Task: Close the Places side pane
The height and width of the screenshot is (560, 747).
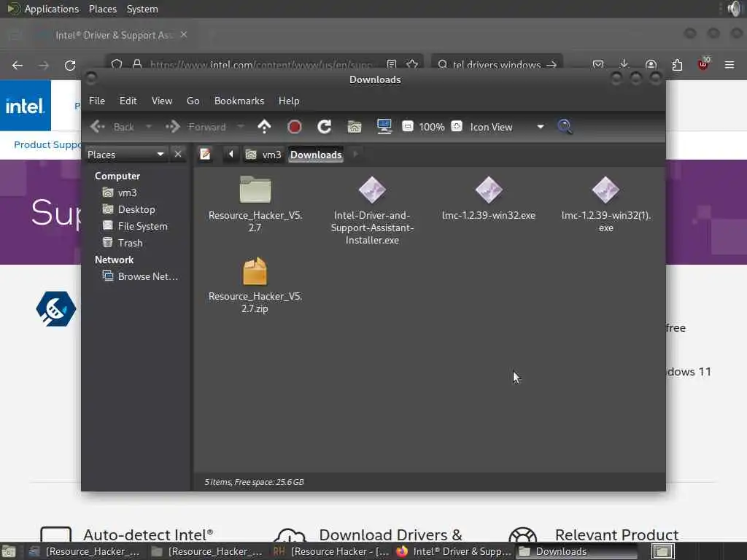Action: click(x=178, y=155)
